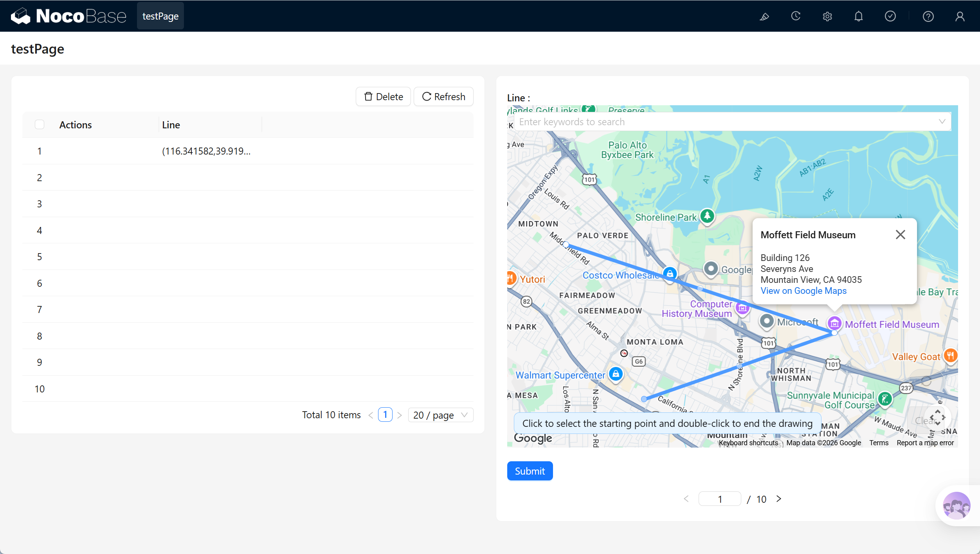This screenshot has height=554, width=980.
Task: Go to previous record in form pagination
Action: 686,499
